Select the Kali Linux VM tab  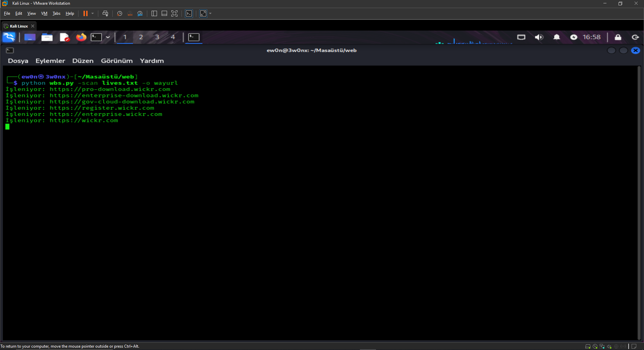pyautogui.click(x=19, y=26)
